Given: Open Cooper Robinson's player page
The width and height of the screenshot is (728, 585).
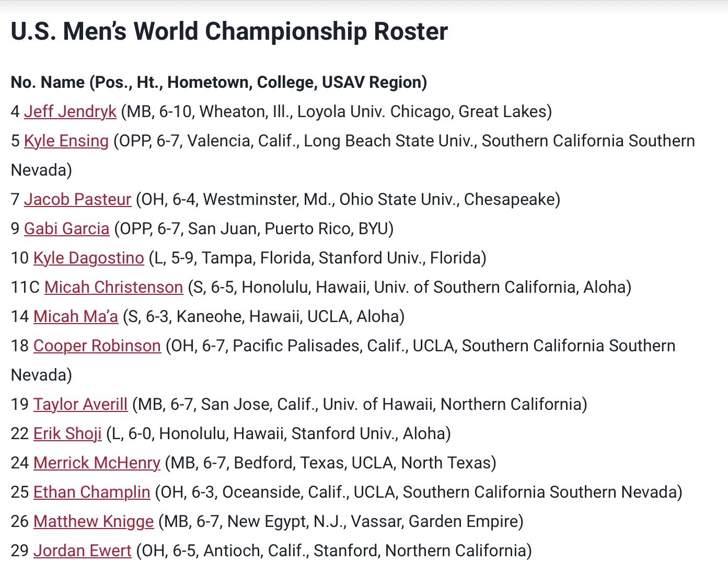Looking at the screenshot, I should coord(97,346).
